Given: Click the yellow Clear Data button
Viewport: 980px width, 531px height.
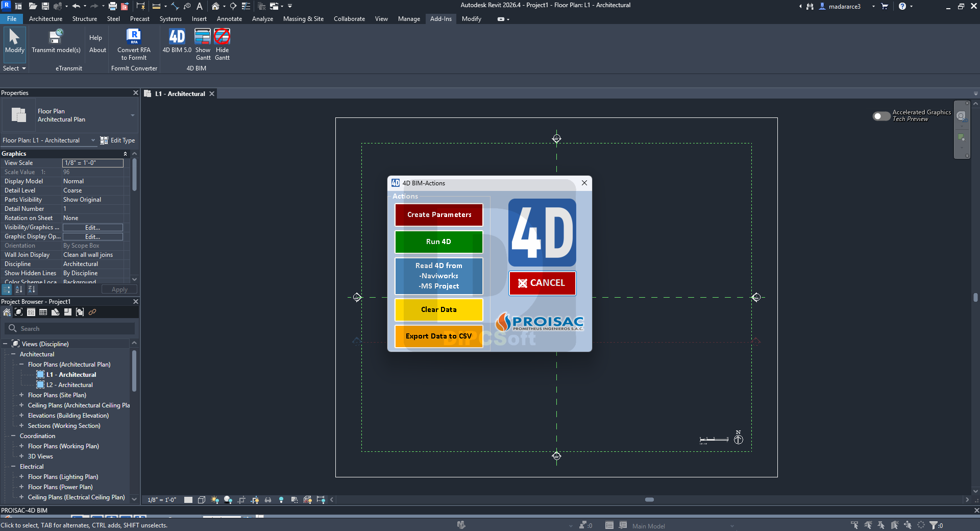Looking at the screenshot, I should point(439,310).
